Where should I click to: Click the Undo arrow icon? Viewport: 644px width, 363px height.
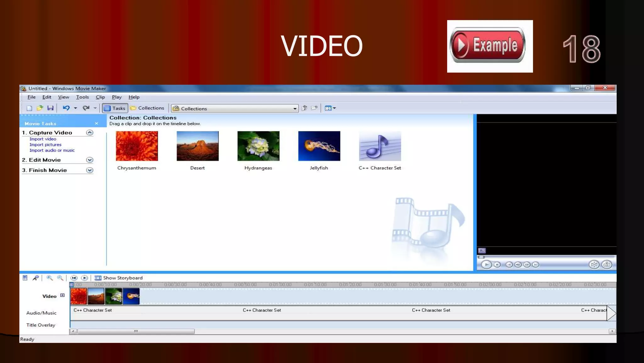66,108
